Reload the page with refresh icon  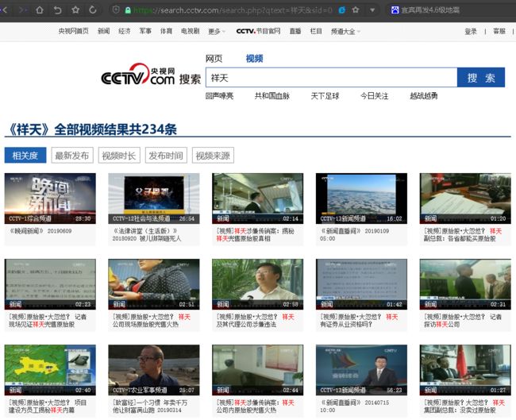(x=93, y=10)
